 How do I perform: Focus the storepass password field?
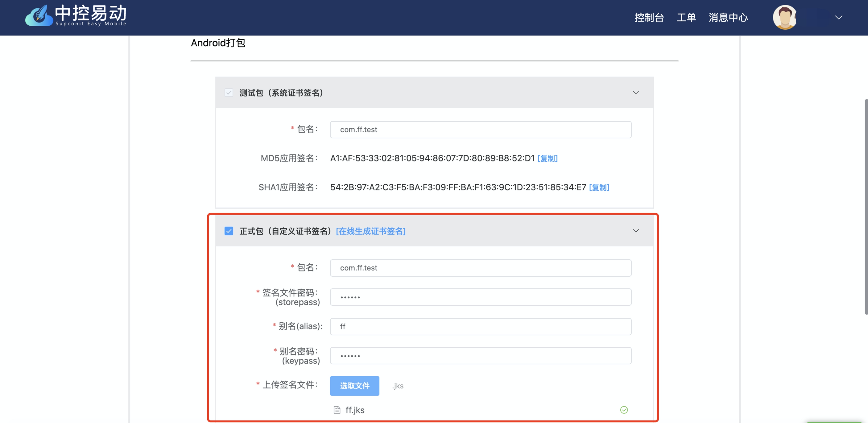(481, 297)
